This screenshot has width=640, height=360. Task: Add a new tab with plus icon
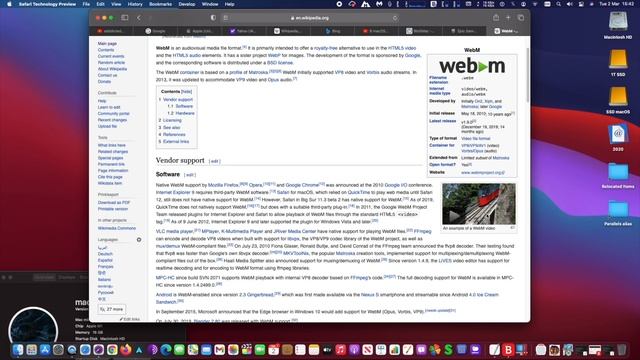tap(508, 18)
